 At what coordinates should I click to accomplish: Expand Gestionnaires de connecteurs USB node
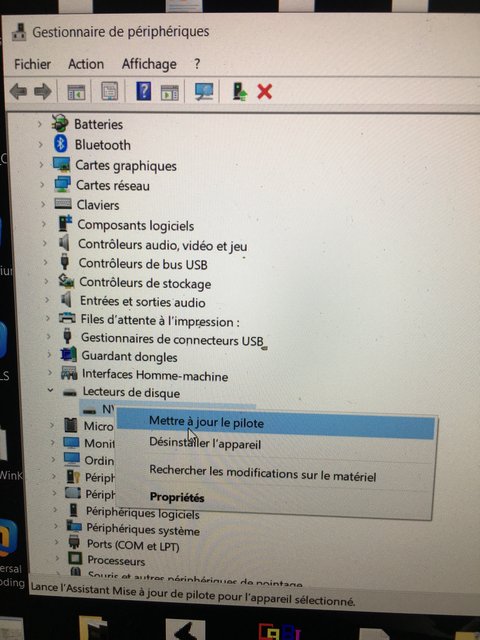[x=48, y=337]
